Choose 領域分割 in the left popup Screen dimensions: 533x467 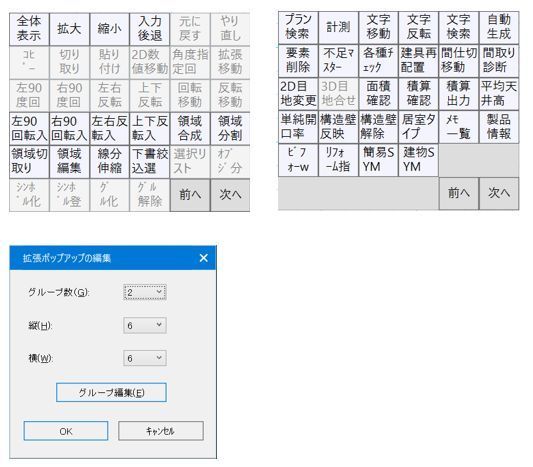(x=230, y=128)
